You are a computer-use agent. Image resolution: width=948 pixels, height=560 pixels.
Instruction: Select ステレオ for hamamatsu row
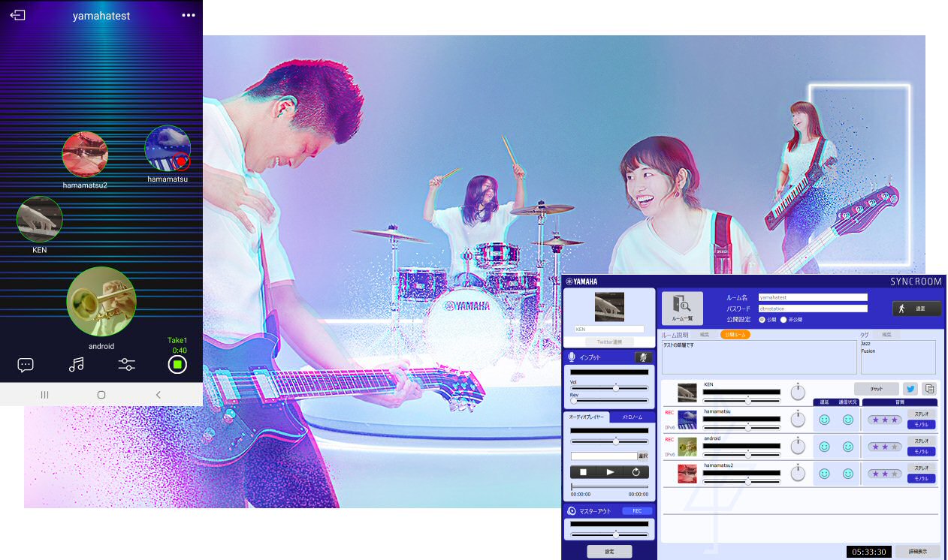(x=922, y=414)
